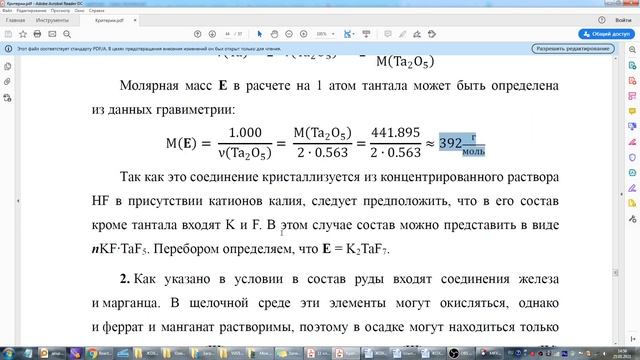The image size is (640, 360).
Task: Go to next page arrow
Action: tap(212, 34)
